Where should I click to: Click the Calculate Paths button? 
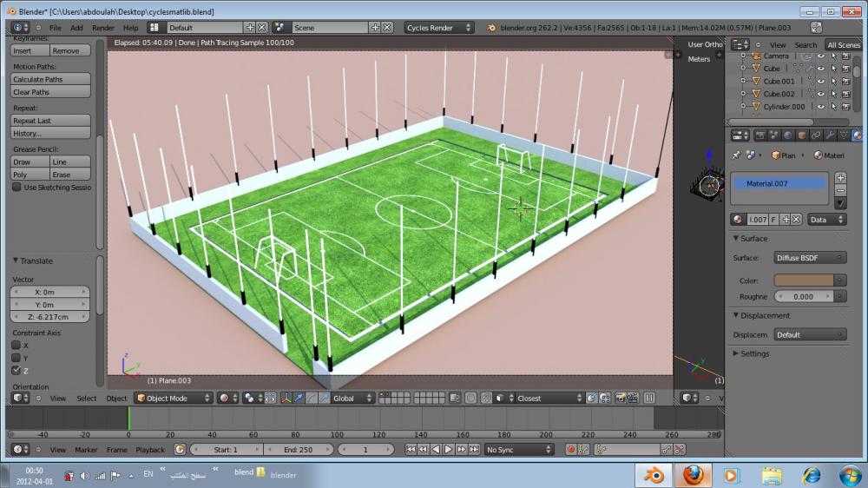(x=50, y=79)
